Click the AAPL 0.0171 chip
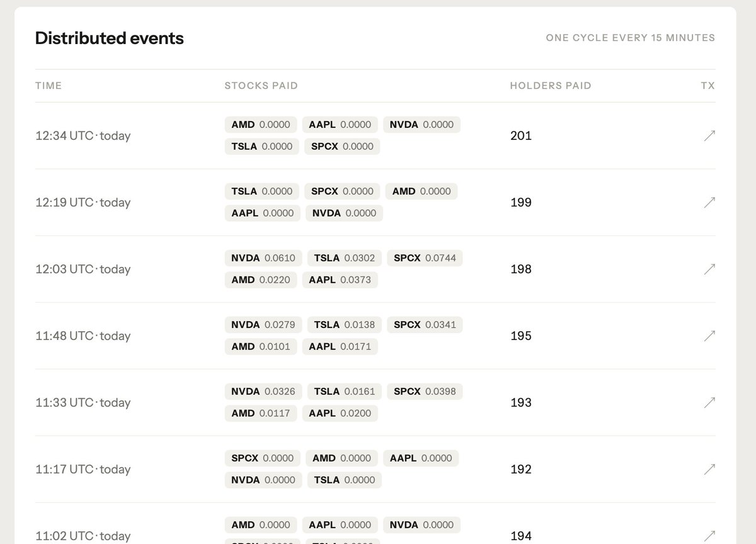This screenshot has height=544, width=756. coord(340,346)
